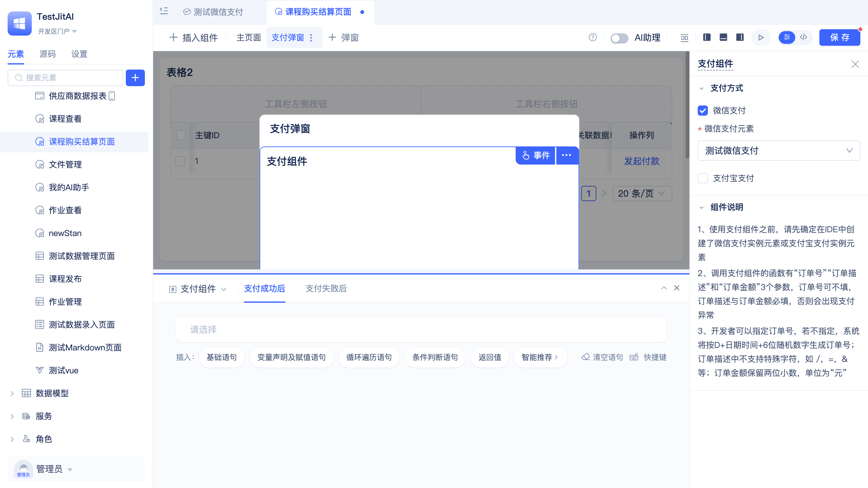Click the 保存 save button
868x488 pixels.
click(x=839, y=37)
